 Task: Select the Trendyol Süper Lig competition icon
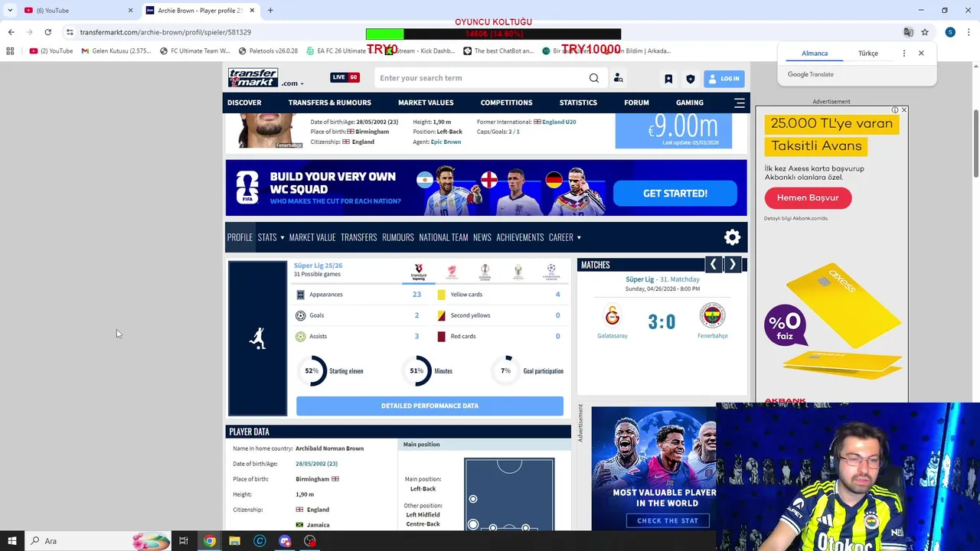click(x=419, y=272)
